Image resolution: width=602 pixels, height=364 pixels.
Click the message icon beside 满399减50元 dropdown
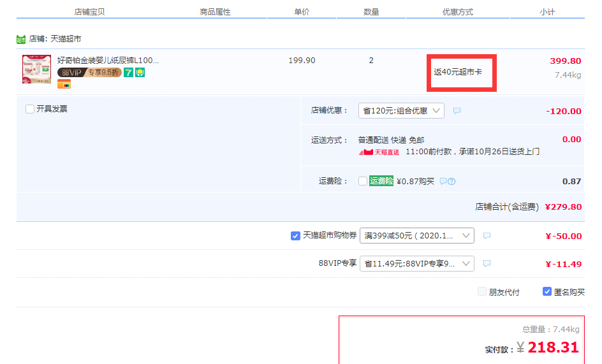tap(487, 236)
